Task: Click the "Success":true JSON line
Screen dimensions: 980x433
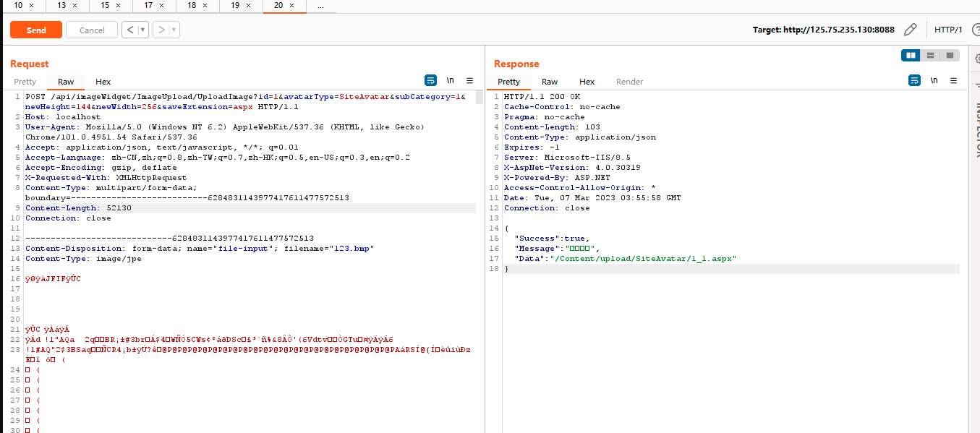Action: 552,239
